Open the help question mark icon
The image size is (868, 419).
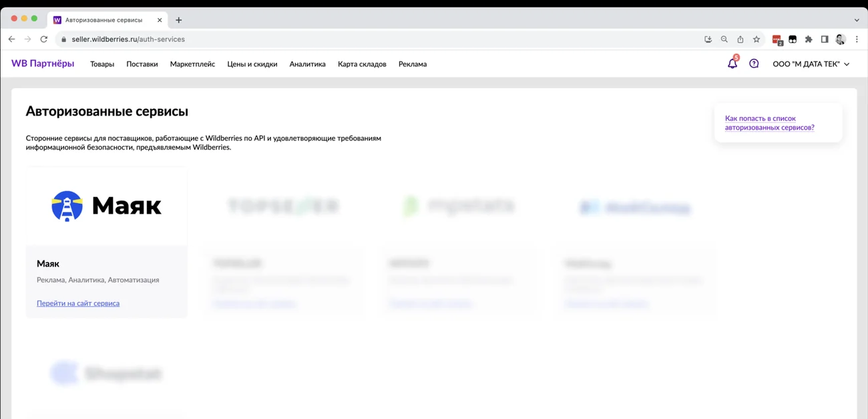pos(754,64)
